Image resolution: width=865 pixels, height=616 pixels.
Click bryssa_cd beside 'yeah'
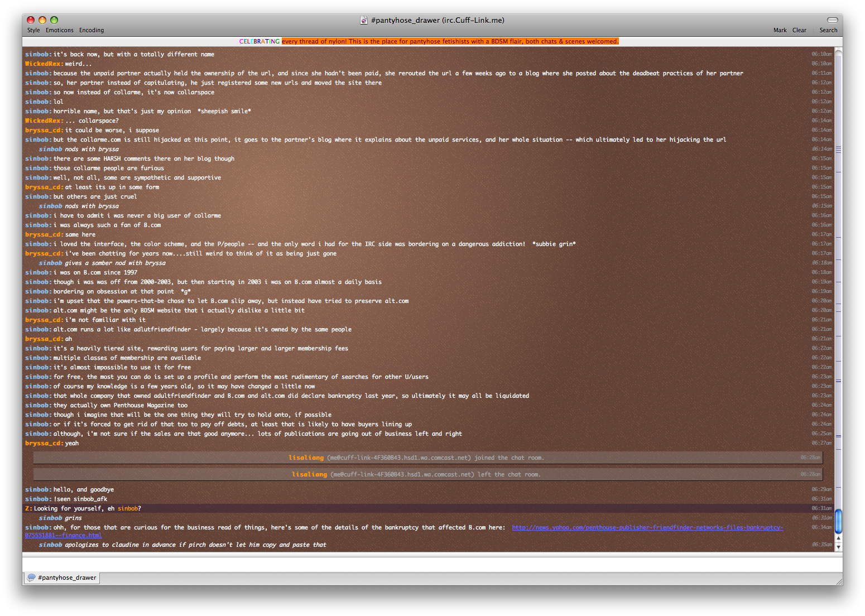pos(44,443)
